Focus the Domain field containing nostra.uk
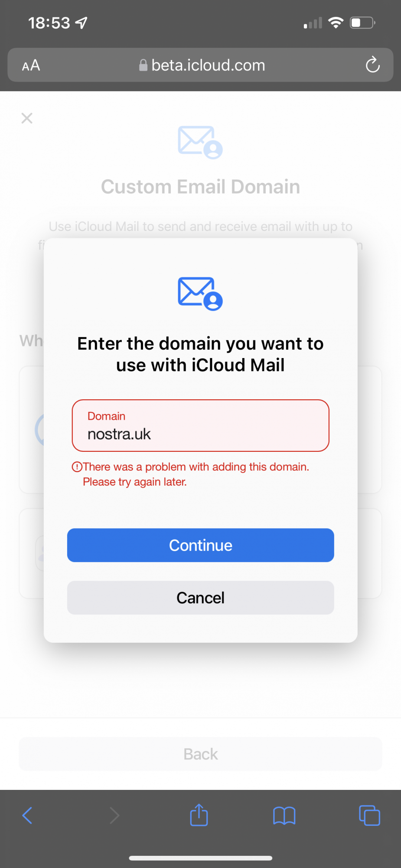Viewport: 401px width, 868px height. 201,425
